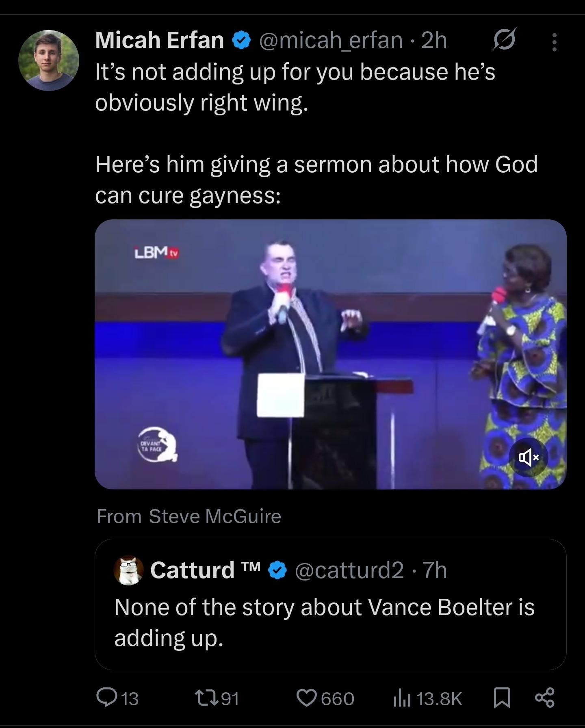View analytics bar chart icon
Image resolution: width=585 pixels, height=728 pixels.
pyautogui.click(x=402, y=699)
